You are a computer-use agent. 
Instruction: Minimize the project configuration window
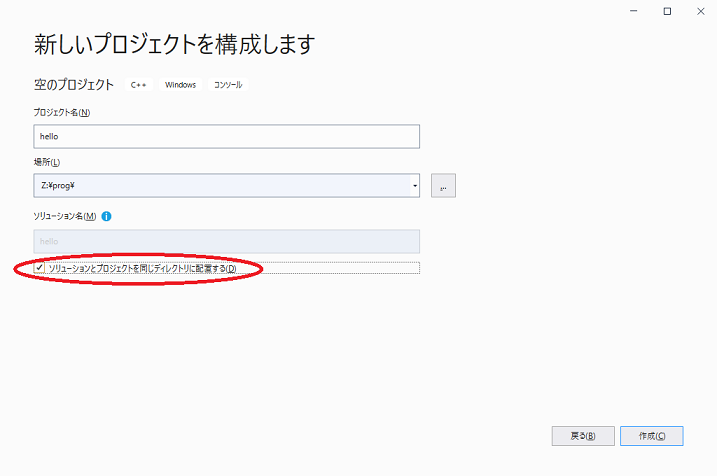(633, 11)
